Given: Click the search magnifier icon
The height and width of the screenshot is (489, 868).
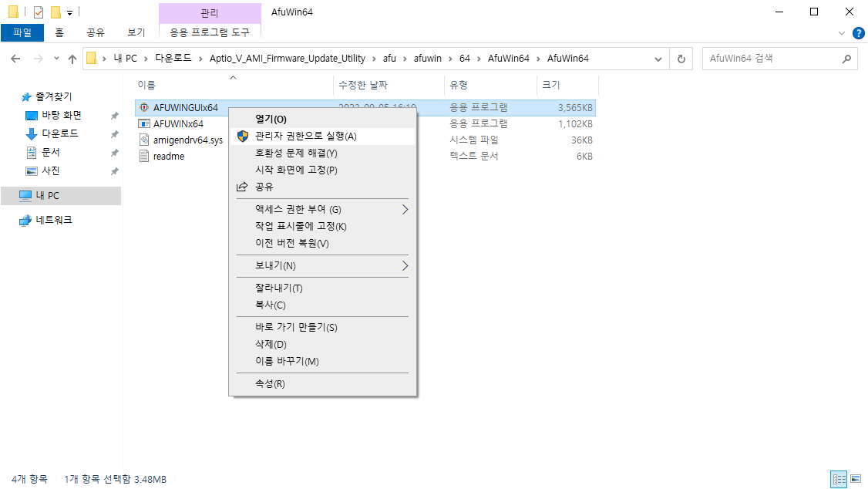Looking at the screenshot, I should [x=846, y=59].
